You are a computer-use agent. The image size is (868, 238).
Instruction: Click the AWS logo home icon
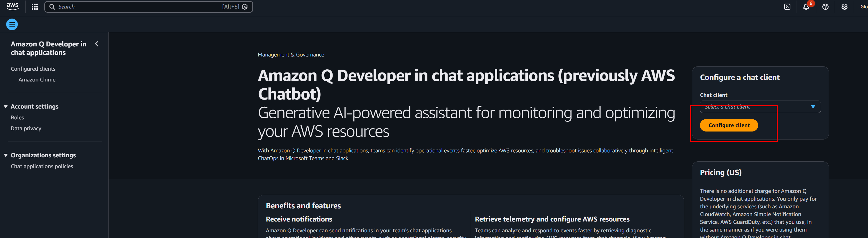click(12, 7)
